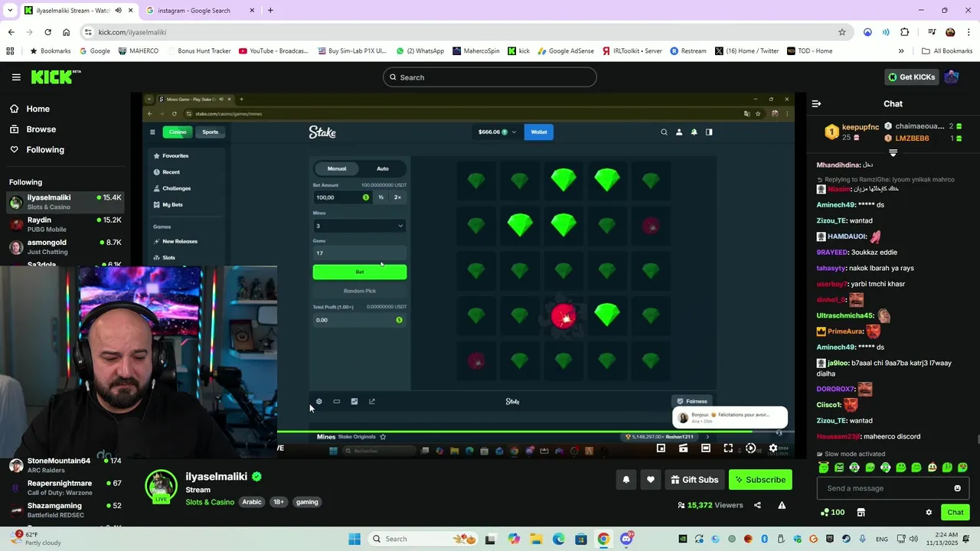The image size is (980, 551).
Task: Click the first halo emote in chat
Action: coord(824,468)
